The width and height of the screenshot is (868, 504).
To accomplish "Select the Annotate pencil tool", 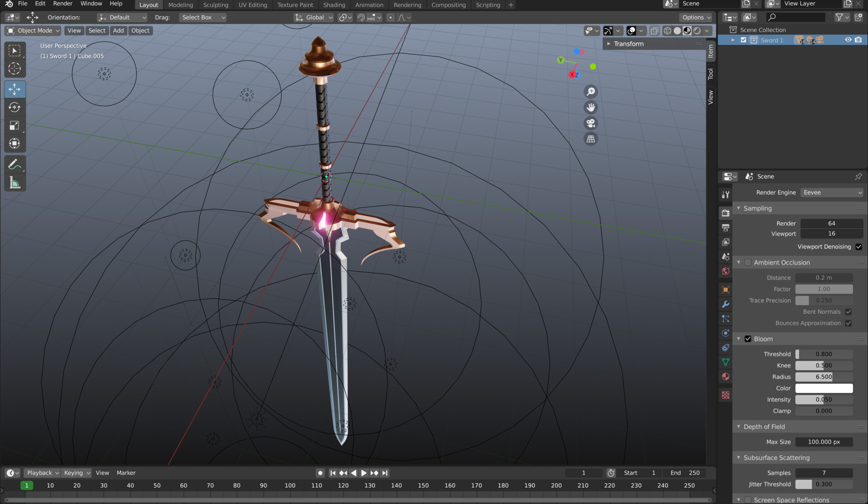I will point(14,165).
